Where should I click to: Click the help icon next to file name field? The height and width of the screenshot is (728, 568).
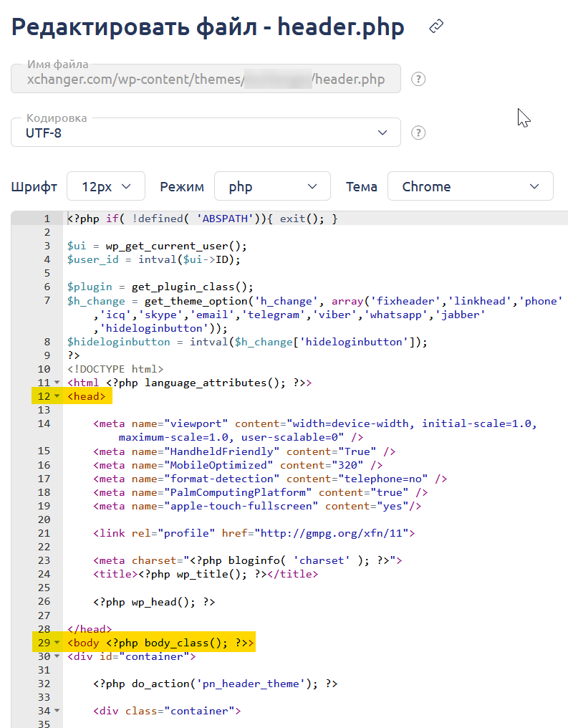click(419, 79)
